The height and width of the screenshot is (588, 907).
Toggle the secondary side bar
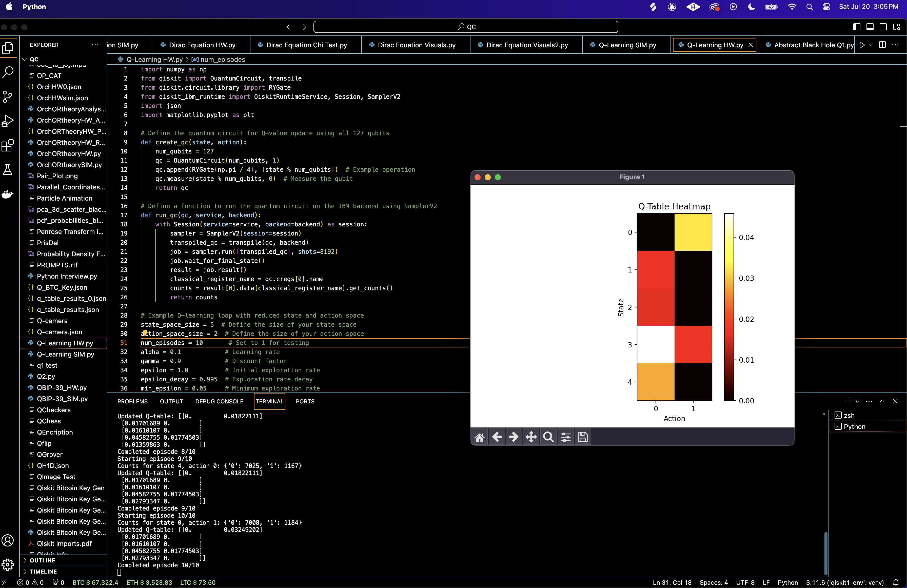883,27
